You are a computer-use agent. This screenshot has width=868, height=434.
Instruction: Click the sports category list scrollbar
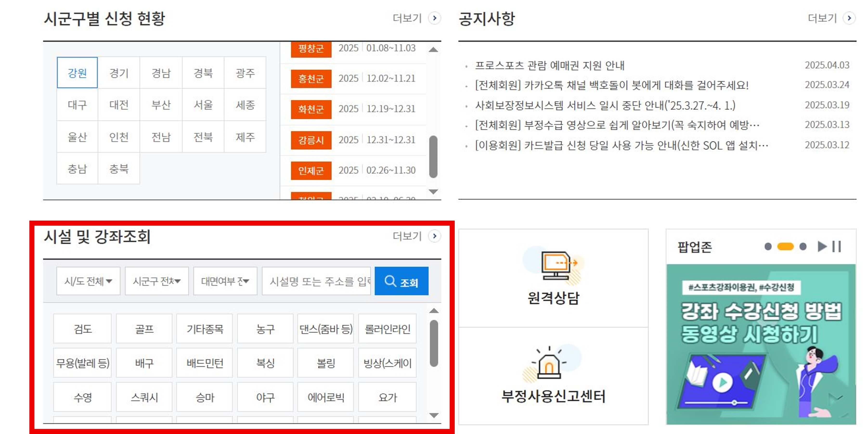coord(434,344)
